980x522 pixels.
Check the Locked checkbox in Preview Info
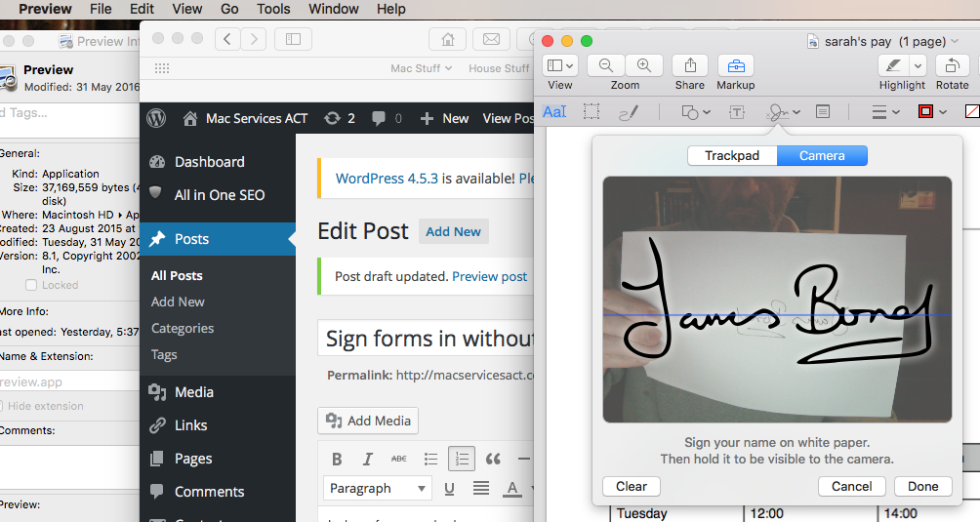click(x=31, y=285)
